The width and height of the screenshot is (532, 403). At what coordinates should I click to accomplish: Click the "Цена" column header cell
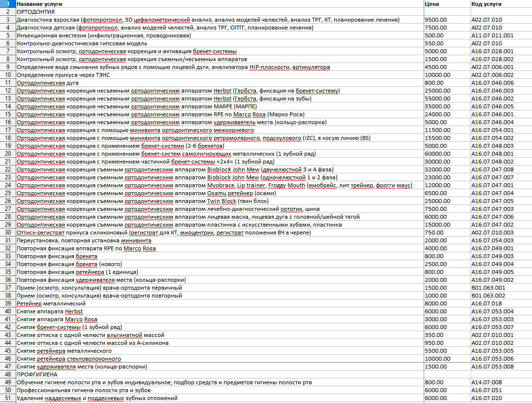coord(431,4)
